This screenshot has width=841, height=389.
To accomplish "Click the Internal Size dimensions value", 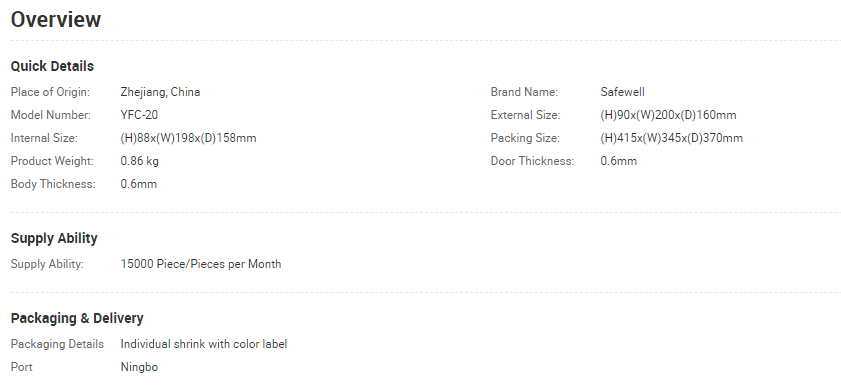I will click(x=188, y=138).
